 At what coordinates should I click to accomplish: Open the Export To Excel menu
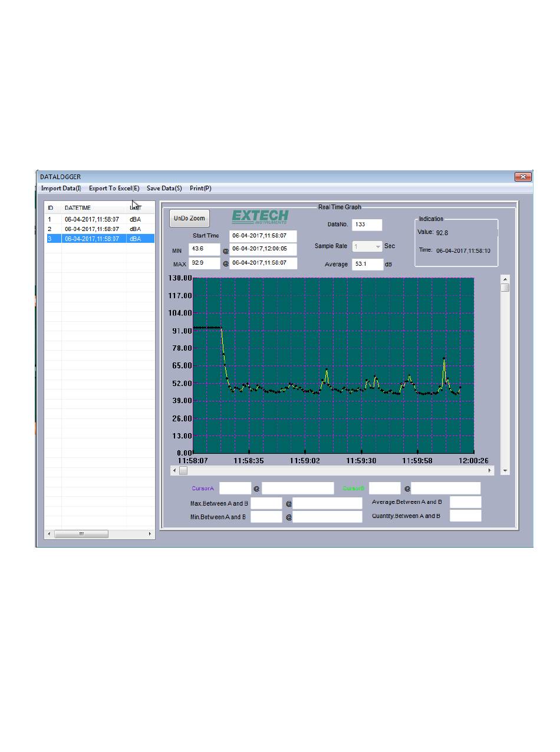click(x=114, y=189)
